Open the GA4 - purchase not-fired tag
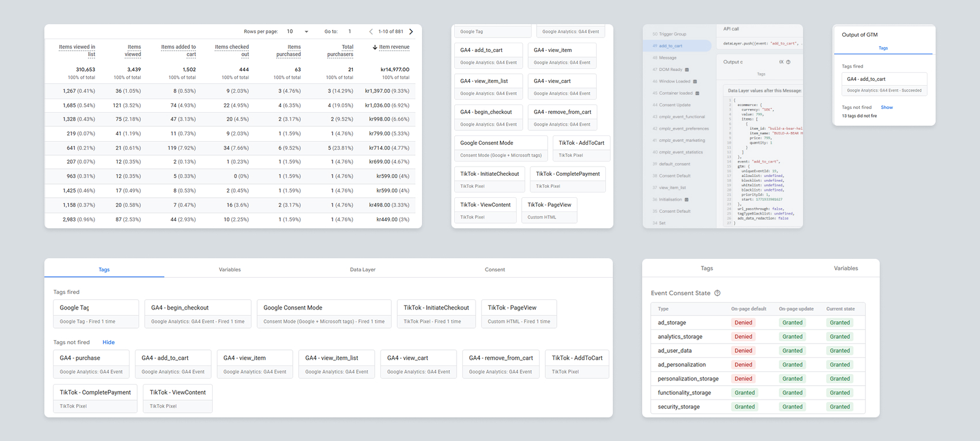The width and height of the screenshot is (980, 441). 91,364
